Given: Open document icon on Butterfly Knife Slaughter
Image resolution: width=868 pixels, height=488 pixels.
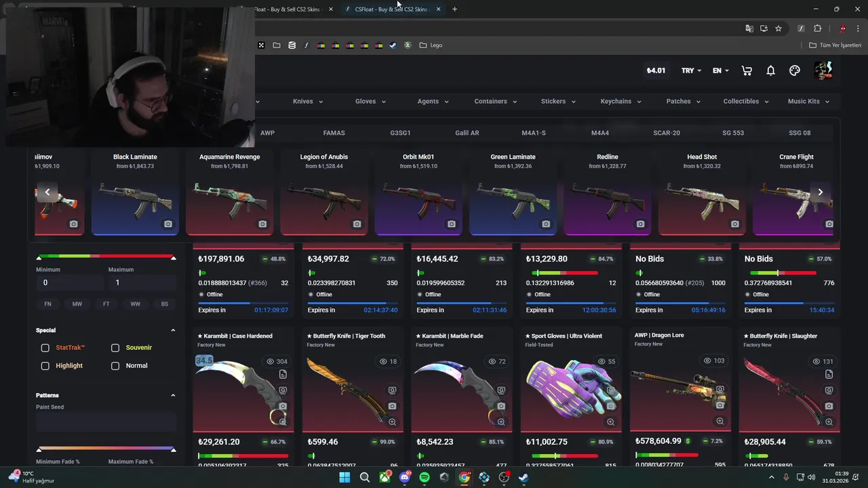Looking at the screenshot, I should [829, 374].
